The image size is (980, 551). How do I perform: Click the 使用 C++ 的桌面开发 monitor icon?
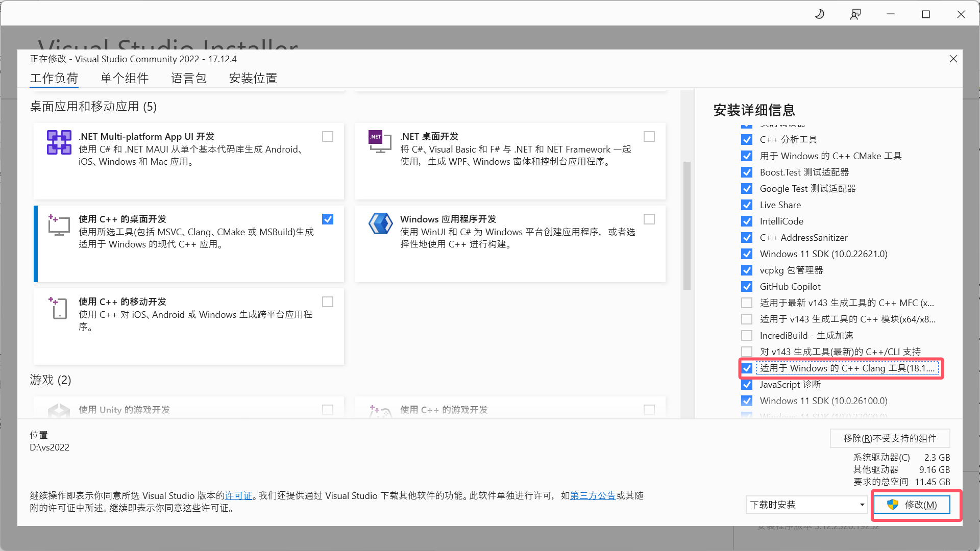point(58,225)
